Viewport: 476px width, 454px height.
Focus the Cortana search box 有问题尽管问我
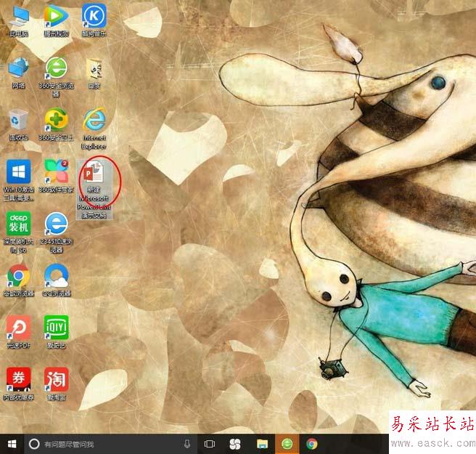111,444
